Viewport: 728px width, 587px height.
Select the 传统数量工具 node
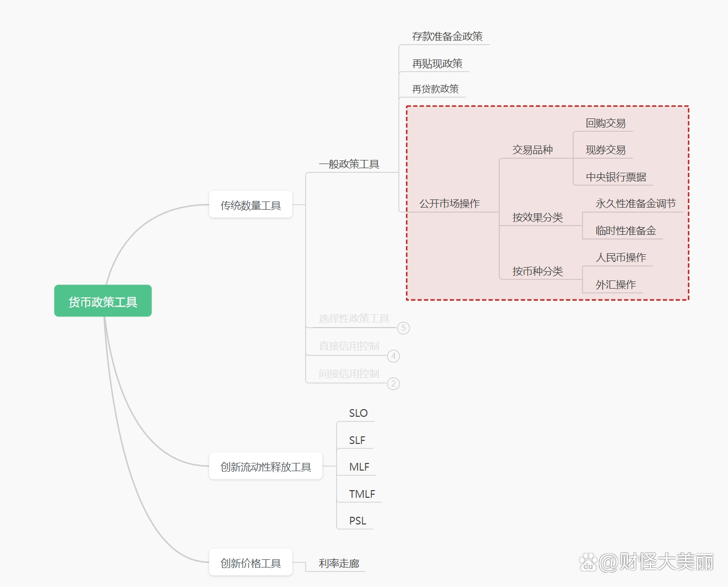click(251, 205)
